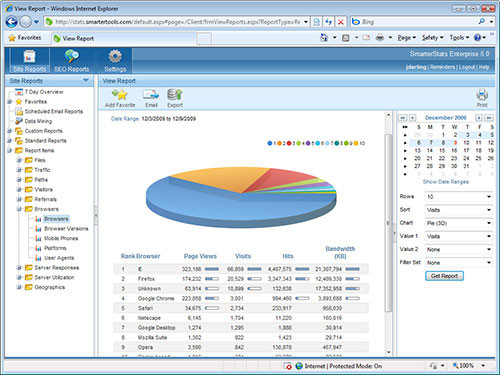Open the Chart type dropdown

tap(459, 223)
